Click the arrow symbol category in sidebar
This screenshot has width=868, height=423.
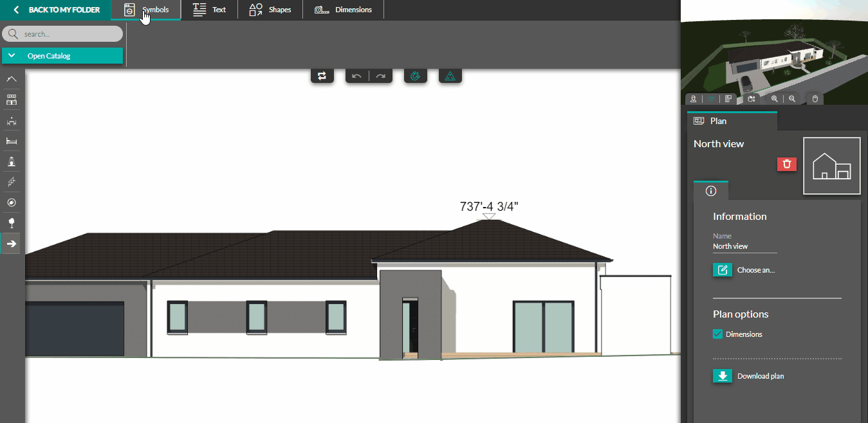pyautogui.click(x=11, y=244)
